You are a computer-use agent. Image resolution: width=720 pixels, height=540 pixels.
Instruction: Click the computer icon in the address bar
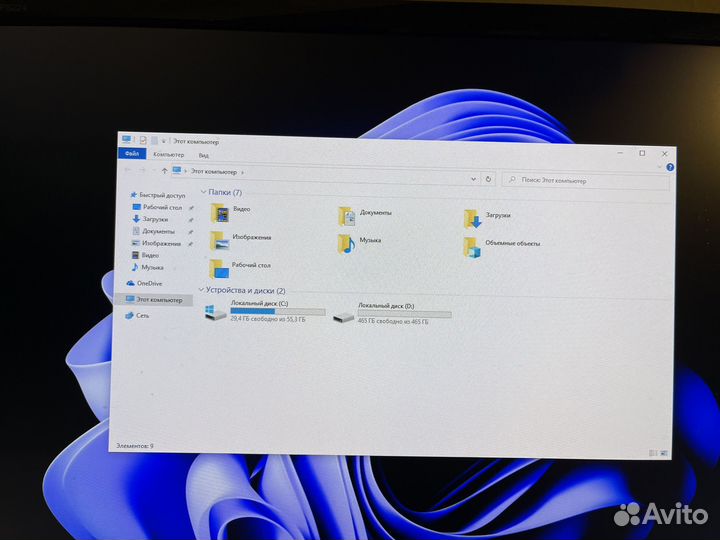point(177,170)
